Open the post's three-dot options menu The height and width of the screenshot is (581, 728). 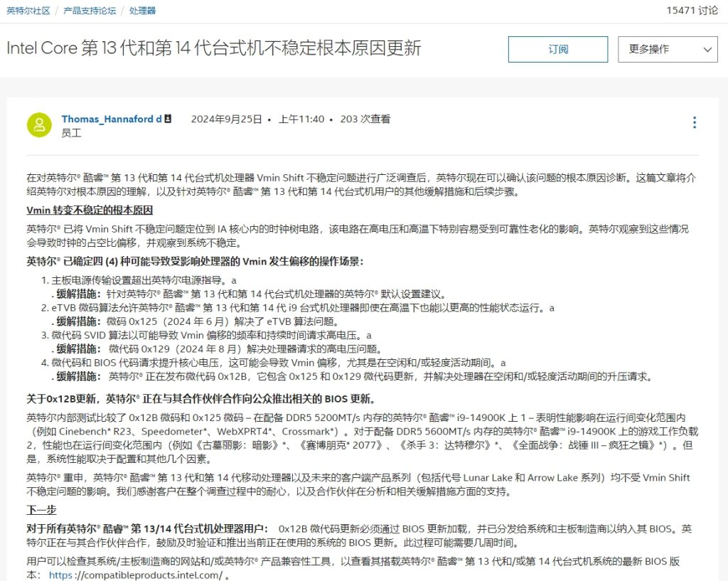point(695,122)
